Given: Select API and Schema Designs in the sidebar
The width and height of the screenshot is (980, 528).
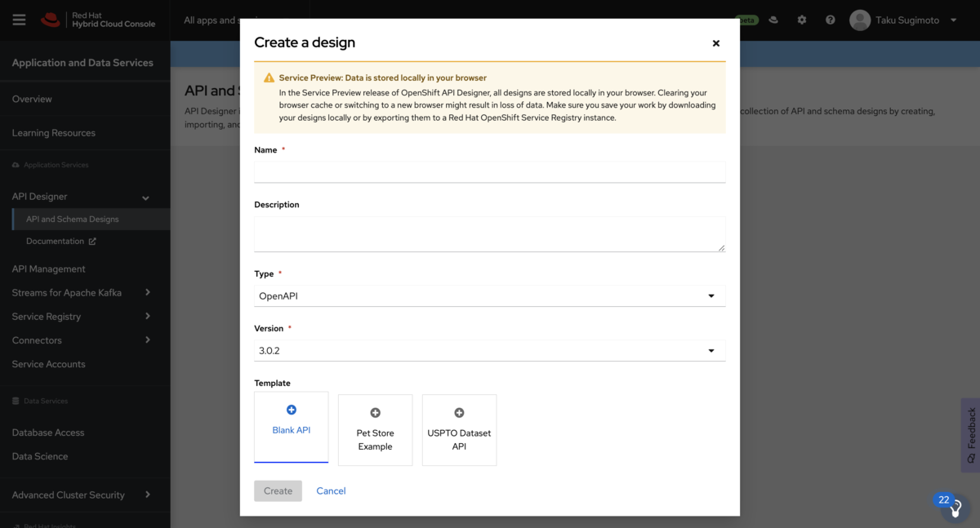Looking at the screenshot, I should 73,219.
